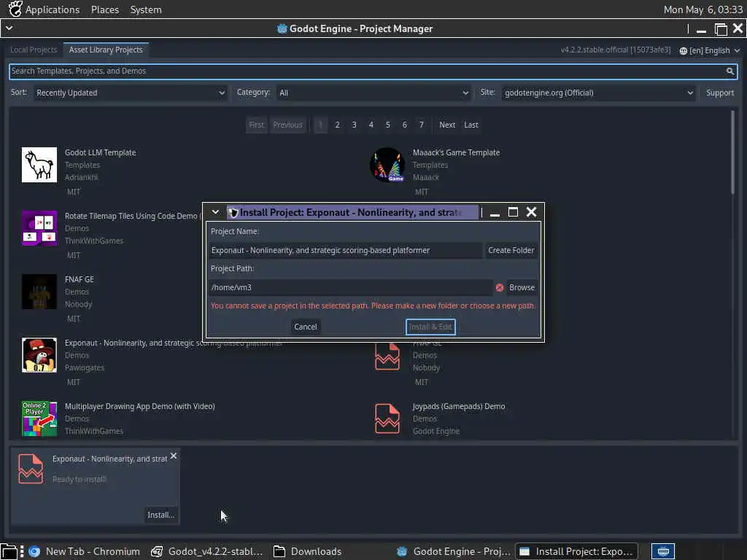Open the Exponaut asset thumbnail
This screenshot has height=560, width=747.
tap(39, 355)
